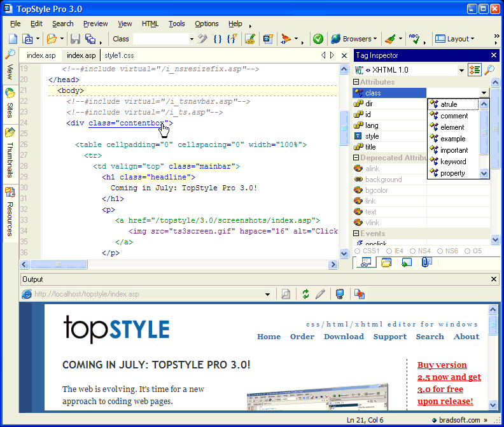
Task: Open the class attribute value dropdown arrow
Action: 484,93
